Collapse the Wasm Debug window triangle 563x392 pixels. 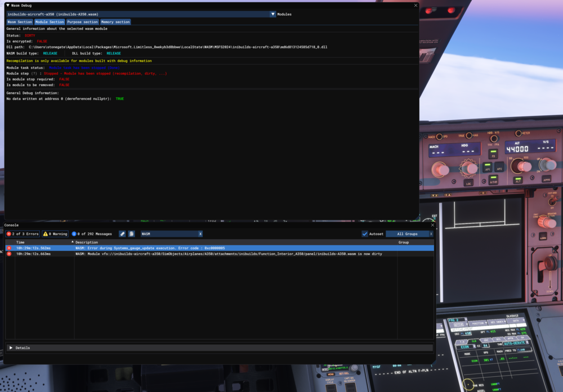coord(8,5)
